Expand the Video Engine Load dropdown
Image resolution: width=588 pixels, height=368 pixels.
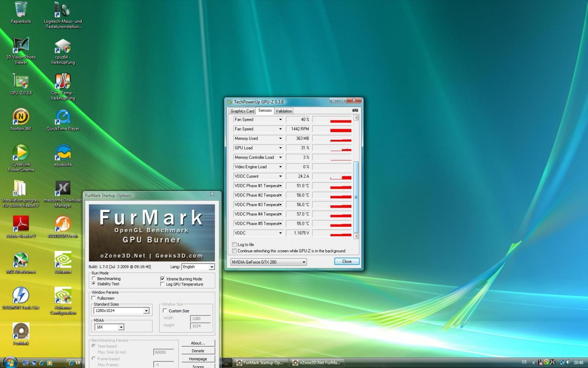click(280, 167)
